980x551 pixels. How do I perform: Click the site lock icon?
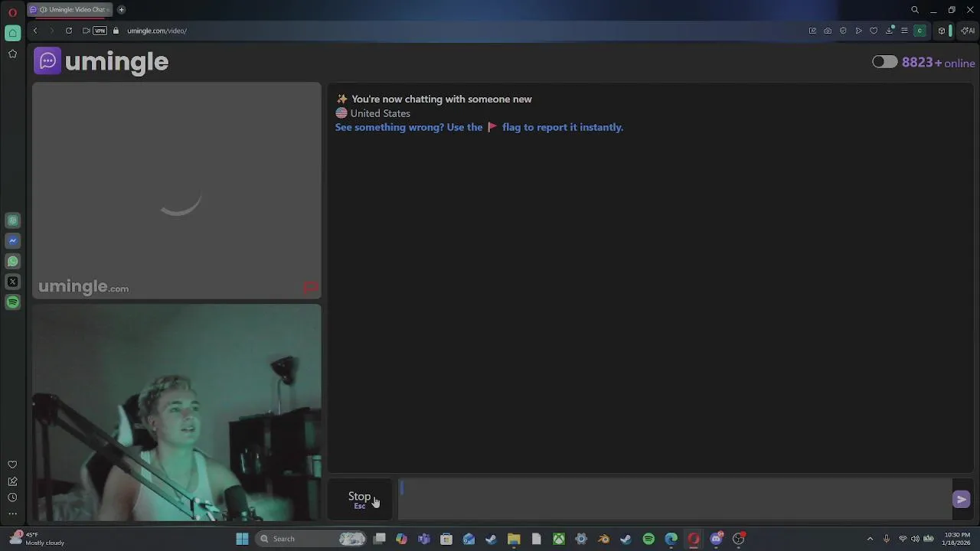pyautogui.click(x=116, y=31)
